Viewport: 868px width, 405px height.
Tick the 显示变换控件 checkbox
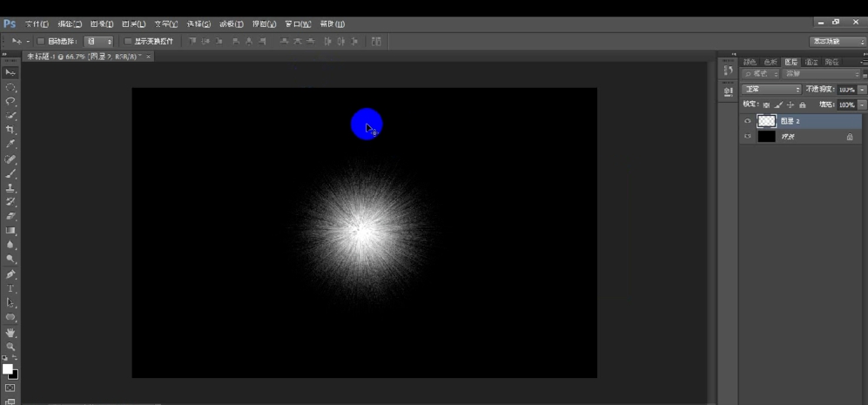(x=128, y=41)
